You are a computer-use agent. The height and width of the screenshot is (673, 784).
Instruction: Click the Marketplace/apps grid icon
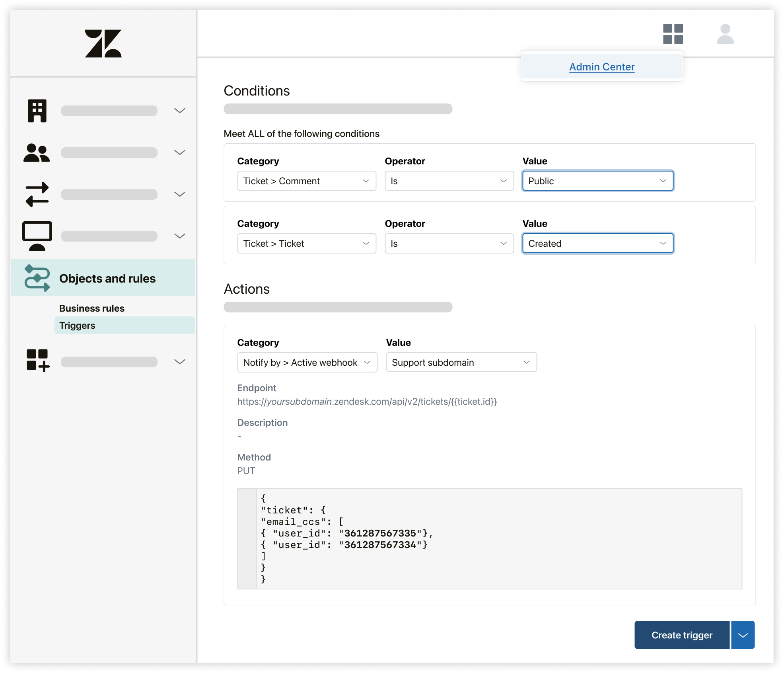[673, 34]
